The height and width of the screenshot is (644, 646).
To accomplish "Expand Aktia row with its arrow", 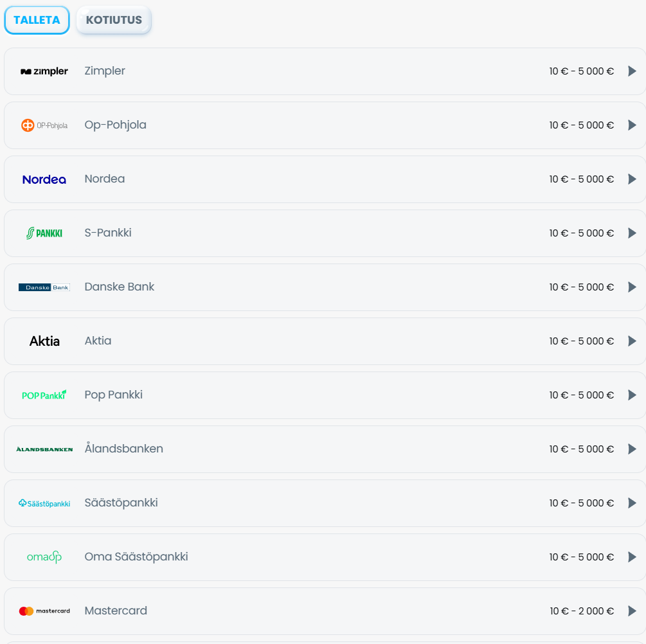I will point(632,341).
